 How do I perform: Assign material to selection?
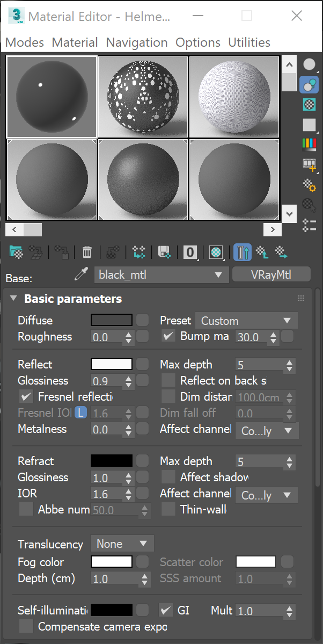point(62,251)
